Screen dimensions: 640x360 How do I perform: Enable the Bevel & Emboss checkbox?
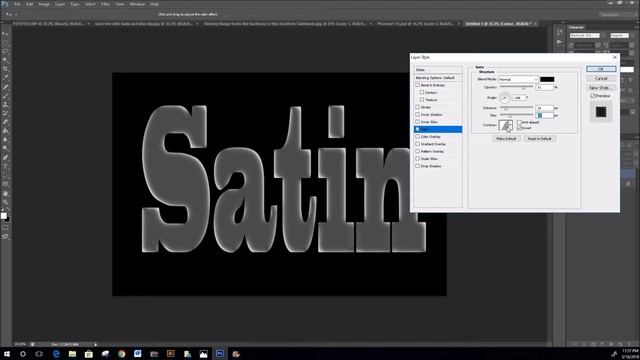(x=418, y=85)
